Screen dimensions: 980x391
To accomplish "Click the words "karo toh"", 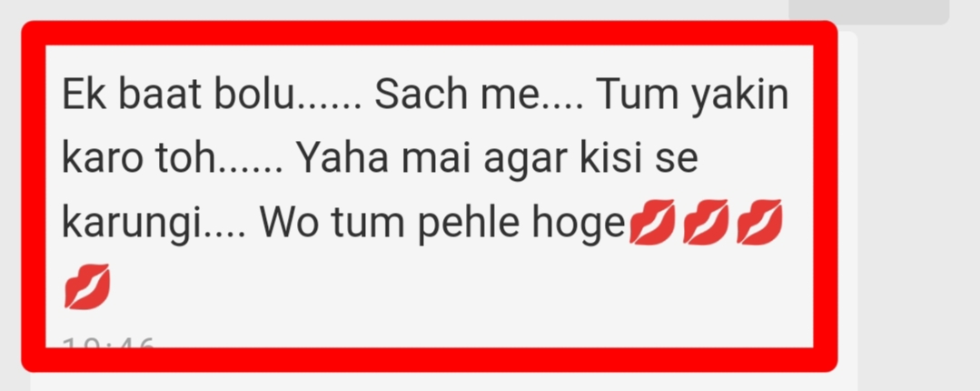I will [137, 159].
